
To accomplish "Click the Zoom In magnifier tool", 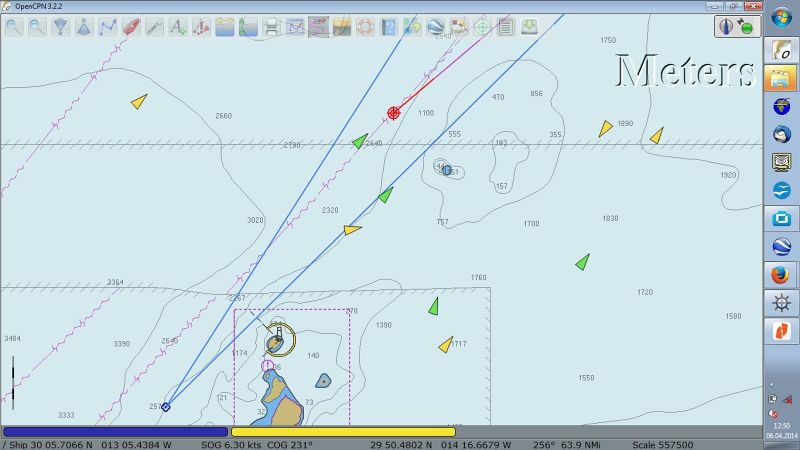I will coord(13,28).
